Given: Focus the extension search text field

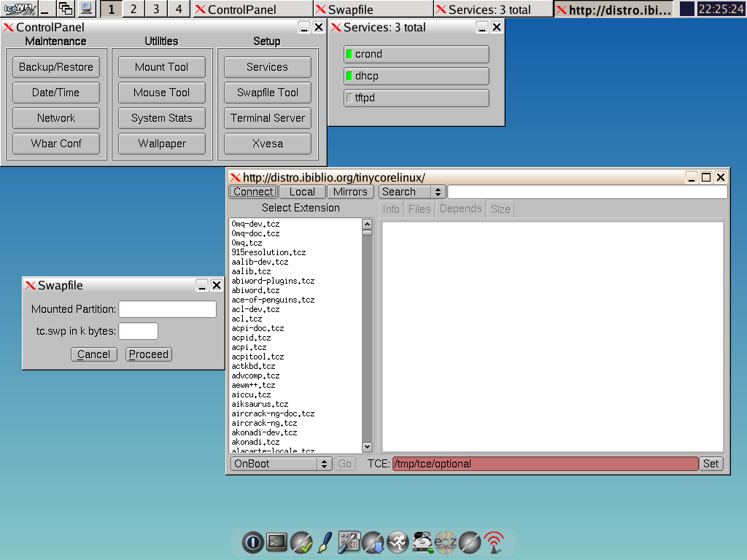Looking at the screenshot, I should 587,192.
